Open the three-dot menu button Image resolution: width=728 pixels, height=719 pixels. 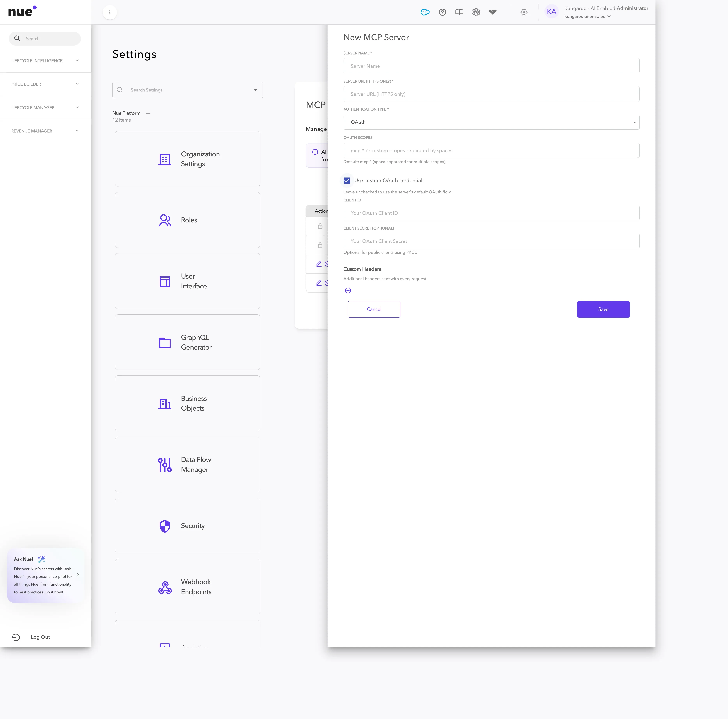click(110, 12)
